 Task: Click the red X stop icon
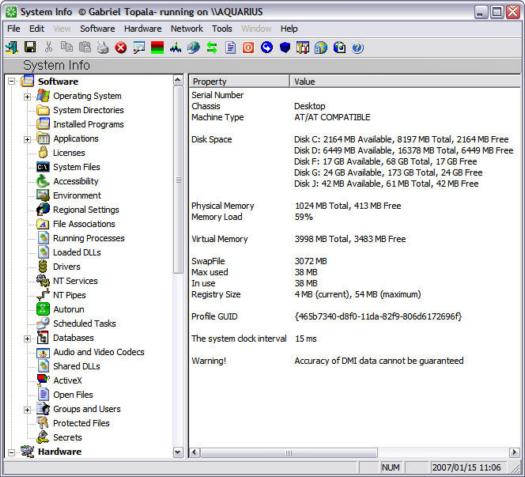pos(121,48)
